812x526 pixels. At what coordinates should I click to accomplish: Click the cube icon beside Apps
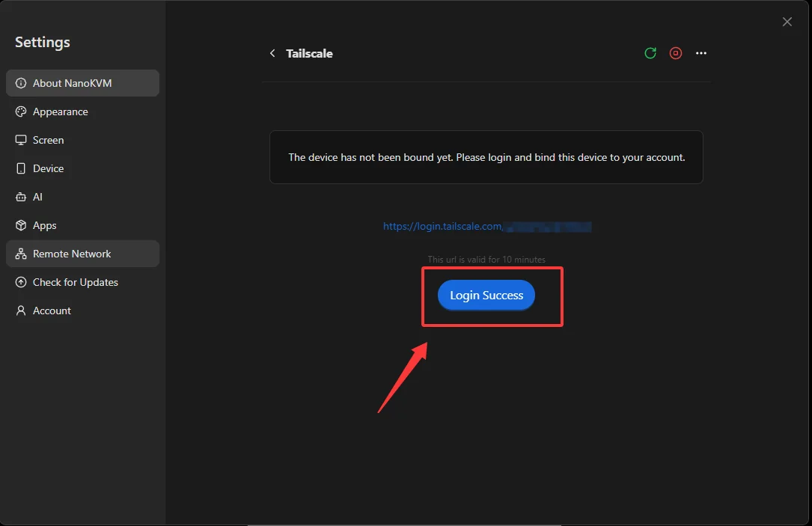coord(21,225)
